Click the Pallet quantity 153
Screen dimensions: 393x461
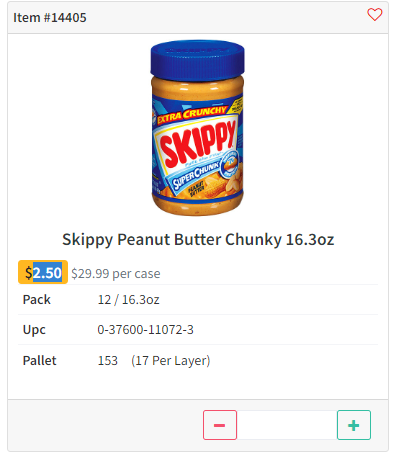coord(108,361)
